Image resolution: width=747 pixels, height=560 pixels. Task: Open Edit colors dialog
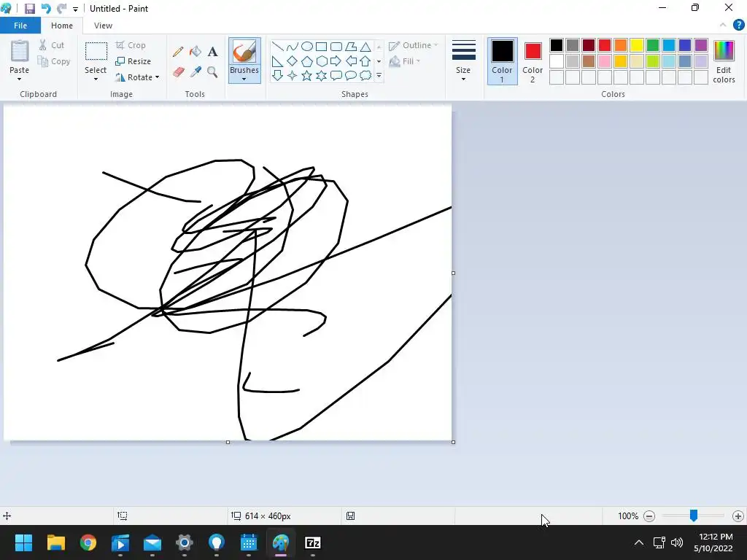pyautogui.click(x=724, y=61)
